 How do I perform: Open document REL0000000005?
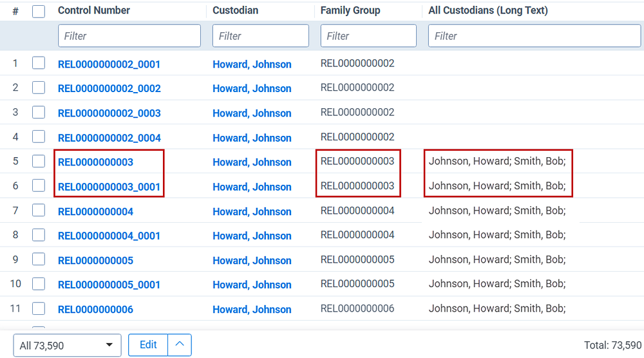[95, 260]
